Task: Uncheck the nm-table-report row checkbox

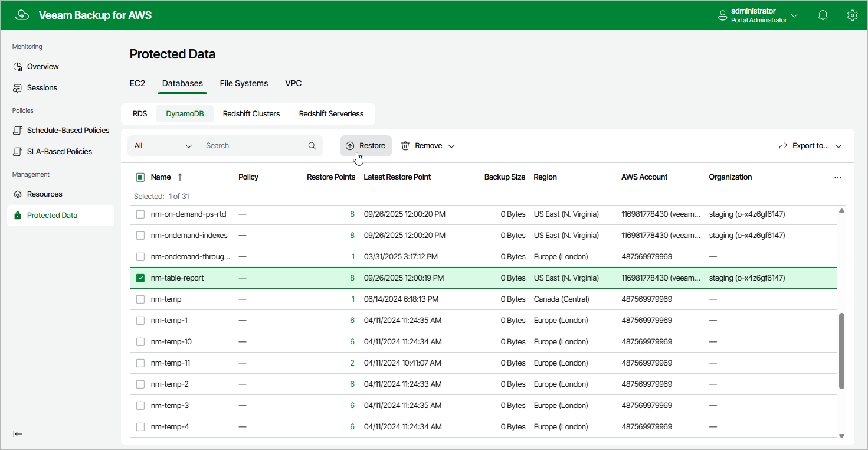Action: coord(140,278)
